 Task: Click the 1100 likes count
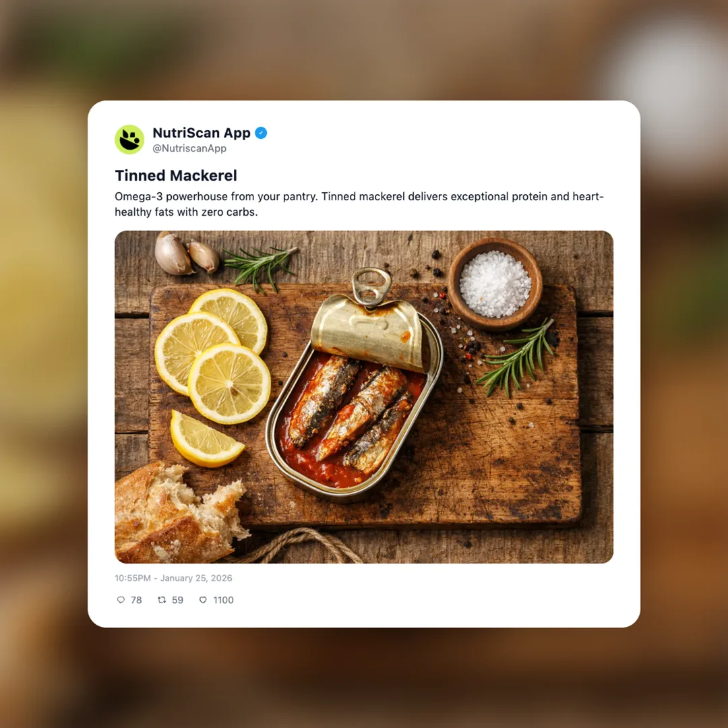(223, 600)
